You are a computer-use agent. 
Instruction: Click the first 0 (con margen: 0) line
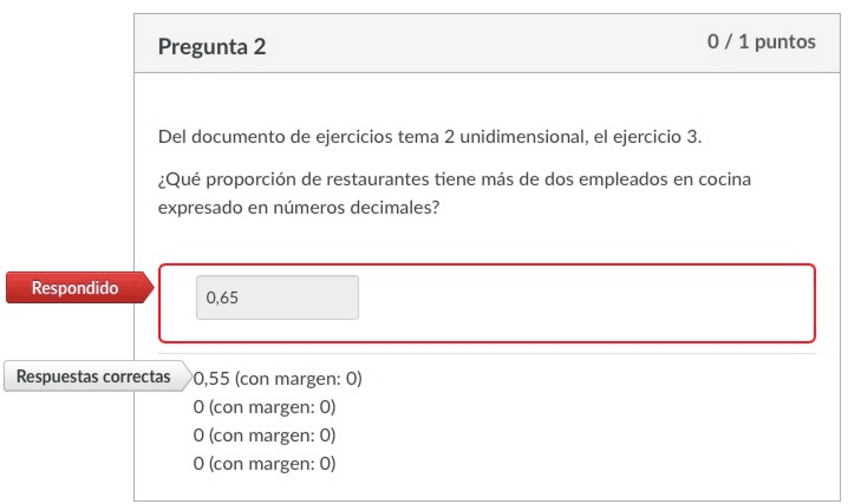coord(264,407)
